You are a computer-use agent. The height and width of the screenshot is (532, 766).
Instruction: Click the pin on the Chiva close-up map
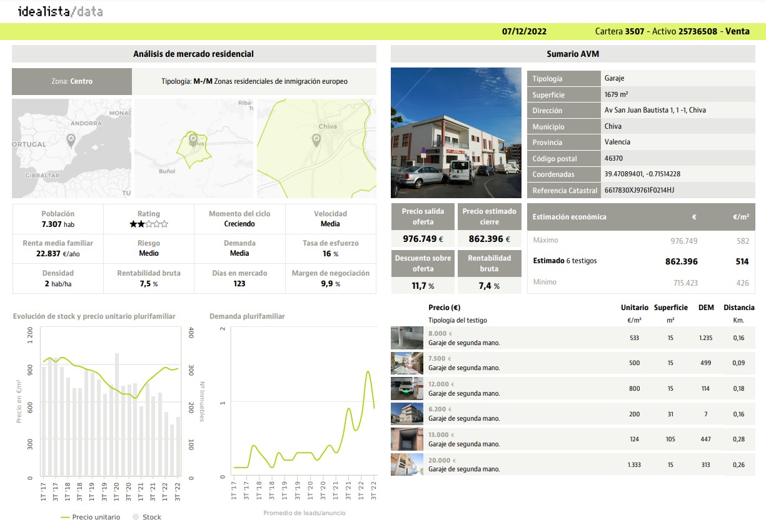click(316, 141)
